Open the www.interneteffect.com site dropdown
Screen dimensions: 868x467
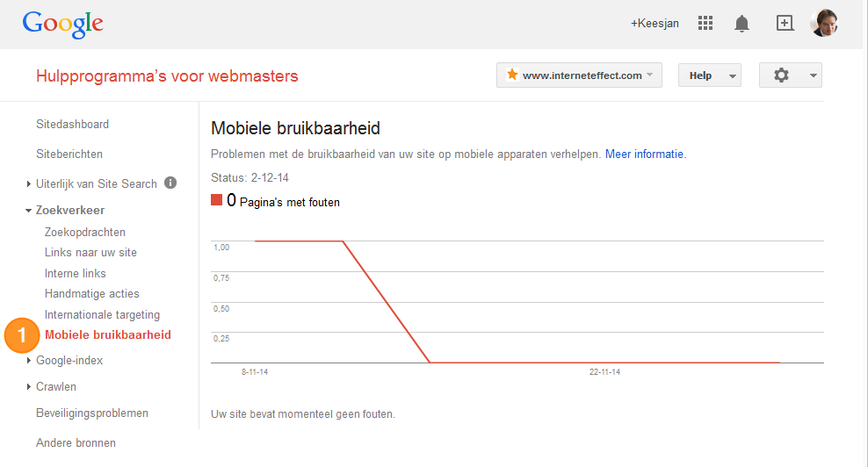pos(579,75)
